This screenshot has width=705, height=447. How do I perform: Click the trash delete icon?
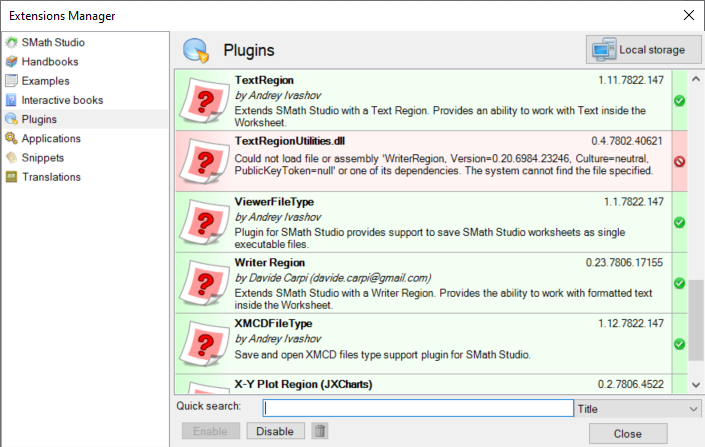pyautogui.click(x=320, y=431)
